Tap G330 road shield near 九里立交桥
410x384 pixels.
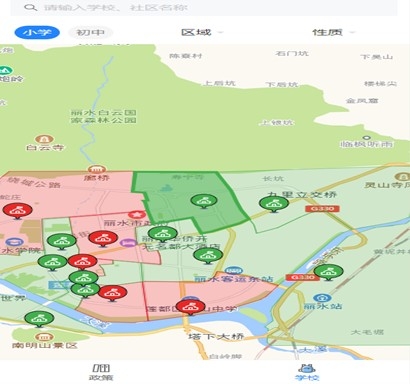(x=322, y=209)
